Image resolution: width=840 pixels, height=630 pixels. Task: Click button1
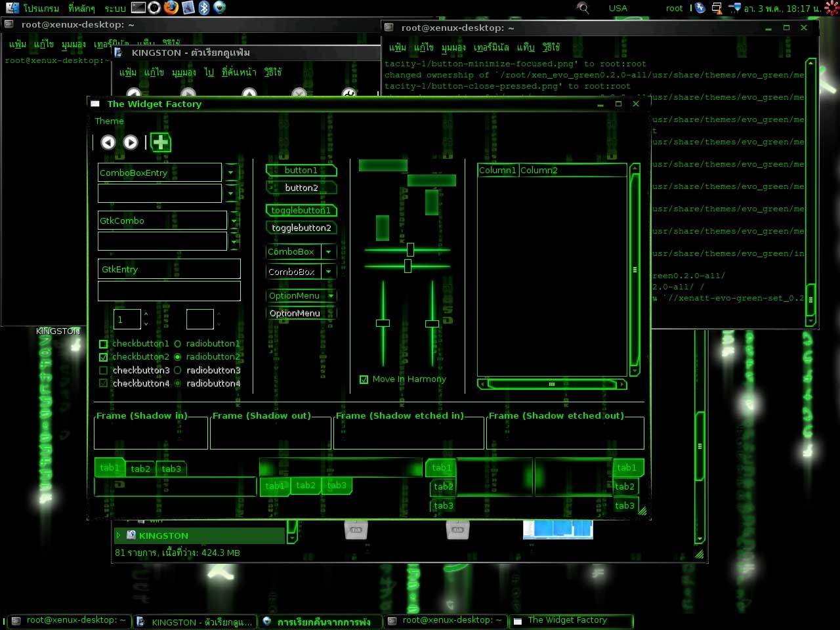[301, 170]
